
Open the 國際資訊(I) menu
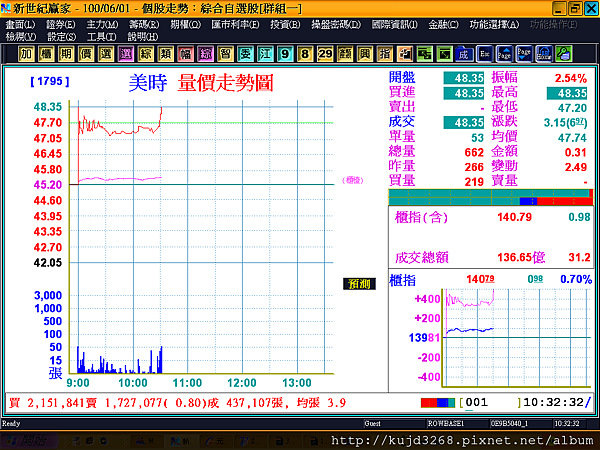click(x=394, y=25)
